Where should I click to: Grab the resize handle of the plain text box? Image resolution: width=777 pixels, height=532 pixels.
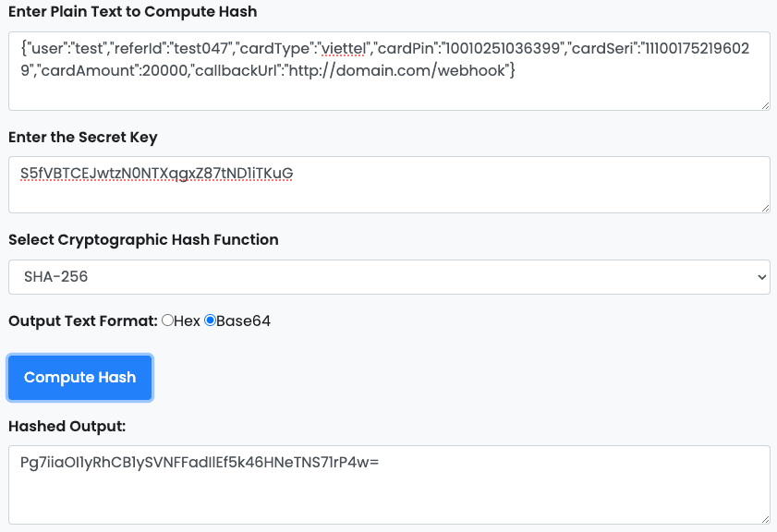pos(764,104)
